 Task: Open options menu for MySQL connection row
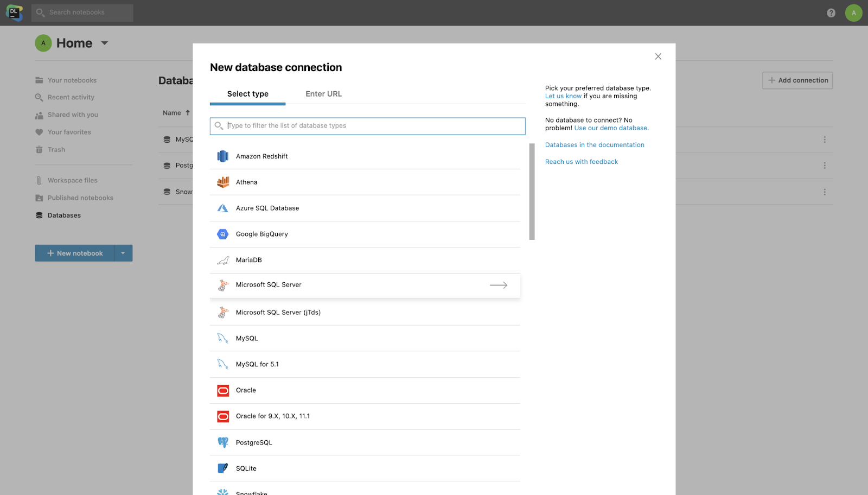[825, 139]
